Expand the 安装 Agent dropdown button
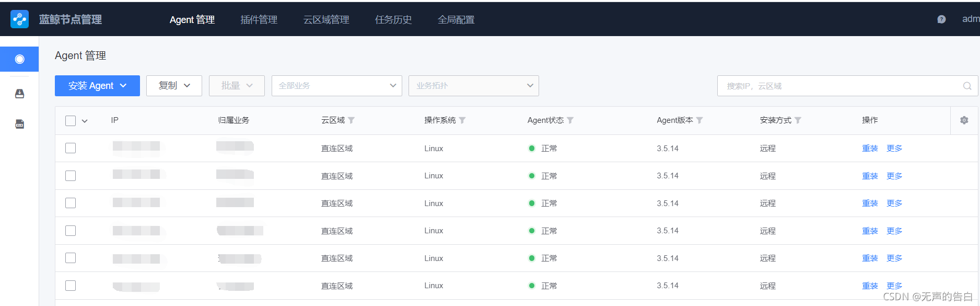Image resolution: width=980 pixels, height=306 pixels. pos(97,86)
